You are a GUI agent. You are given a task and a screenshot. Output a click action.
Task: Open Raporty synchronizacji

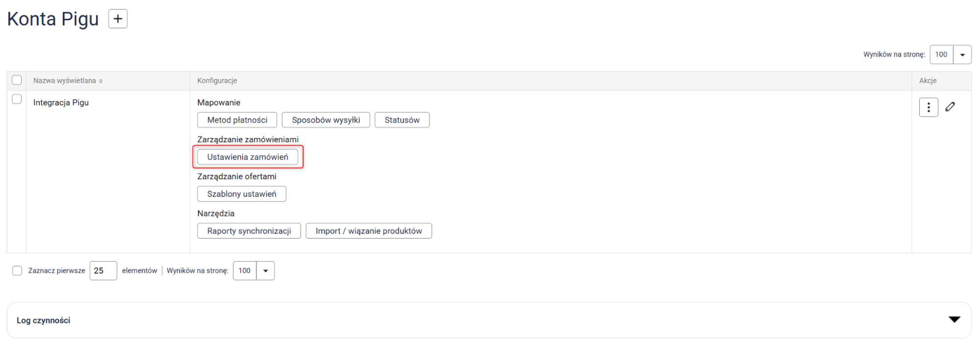tap(249, 231)
